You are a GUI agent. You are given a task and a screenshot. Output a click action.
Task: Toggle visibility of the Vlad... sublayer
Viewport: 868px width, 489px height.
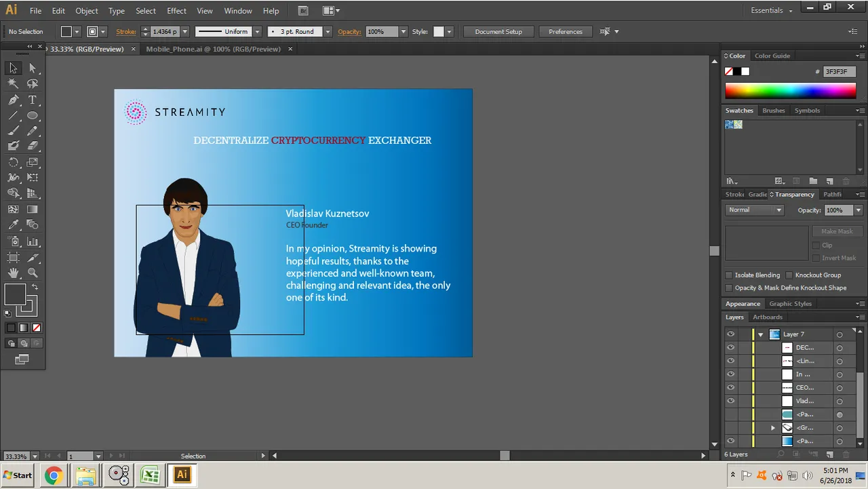(730, 401)
